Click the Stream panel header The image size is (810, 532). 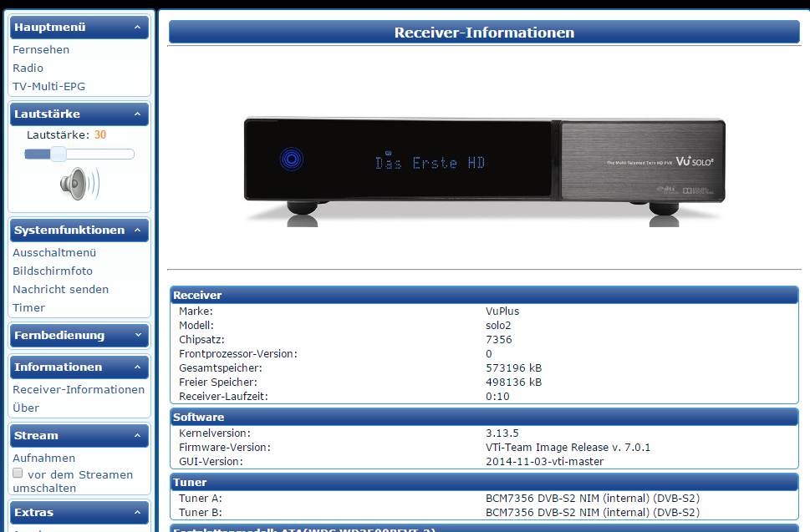(x=79, y=435)
